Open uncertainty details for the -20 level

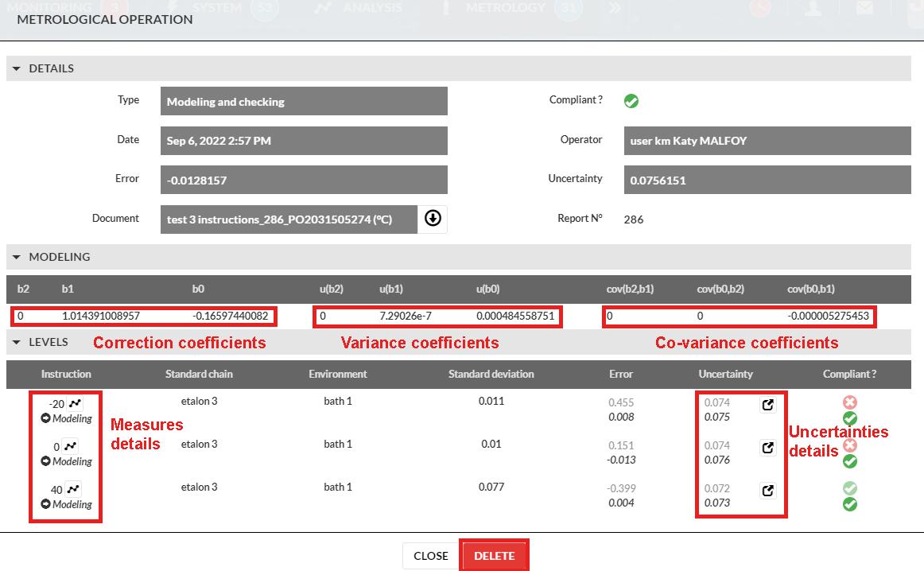click(768, 405)
